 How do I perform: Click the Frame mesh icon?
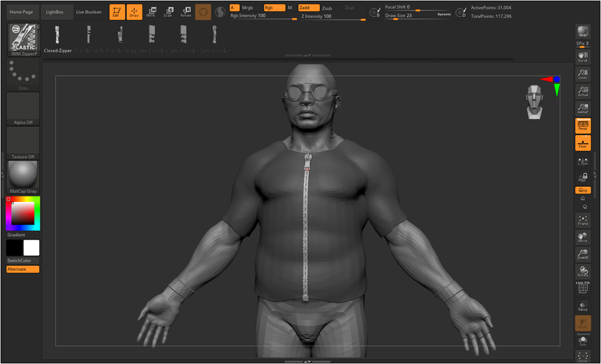click(x=582, y=220)
